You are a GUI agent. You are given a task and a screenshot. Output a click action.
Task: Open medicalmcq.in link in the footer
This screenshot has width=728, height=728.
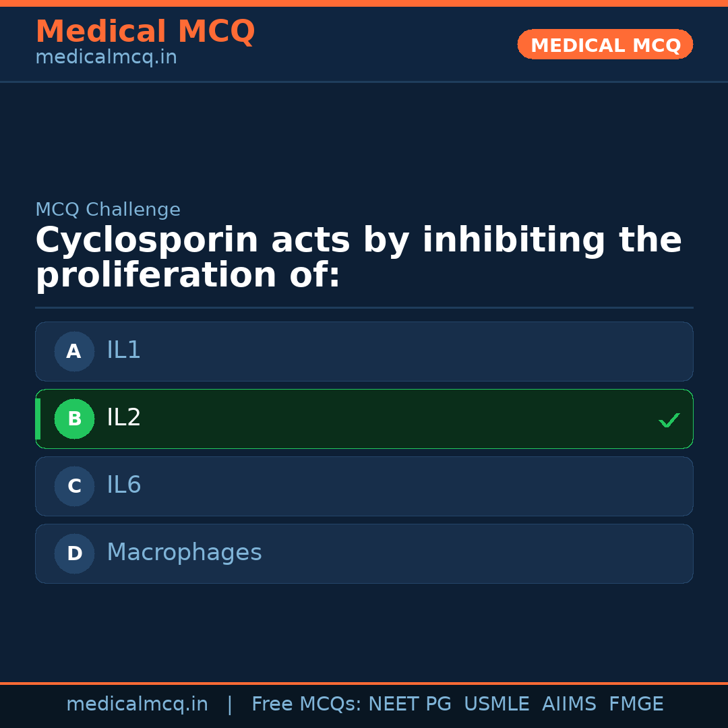(137, 704)
